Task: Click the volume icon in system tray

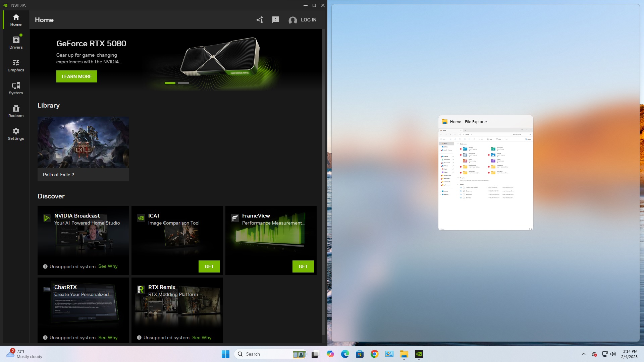Action: [613, 354]
